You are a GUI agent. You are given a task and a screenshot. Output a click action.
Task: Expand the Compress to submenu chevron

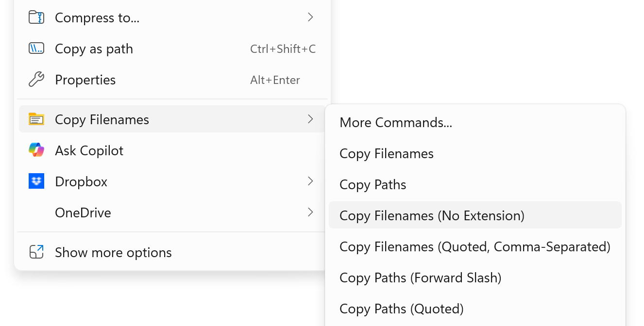click(310, 17)
